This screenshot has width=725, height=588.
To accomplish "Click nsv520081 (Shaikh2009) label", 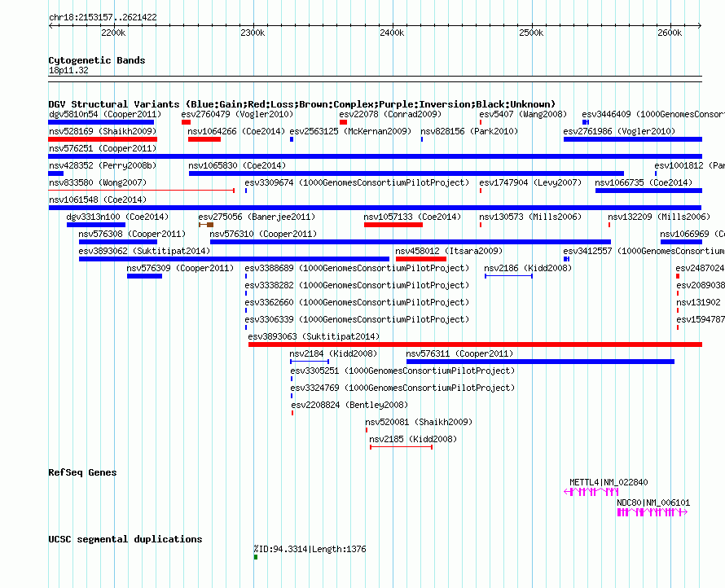I will pyautogui.click(x=419, y=422).
